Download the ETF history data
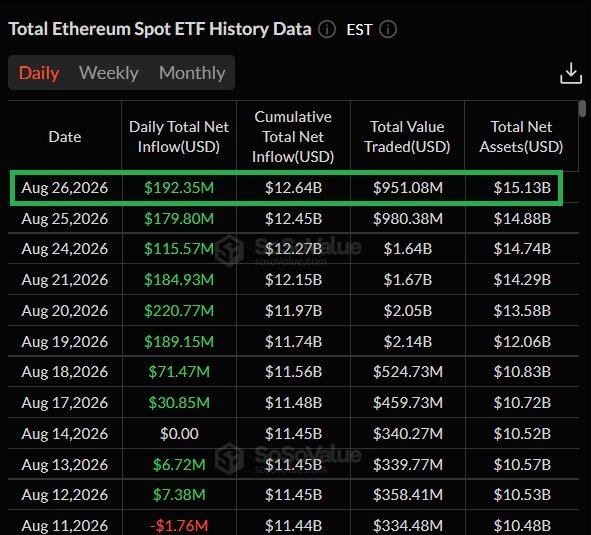The width and height of the screenshot is (591, 535). coord(571,73)
